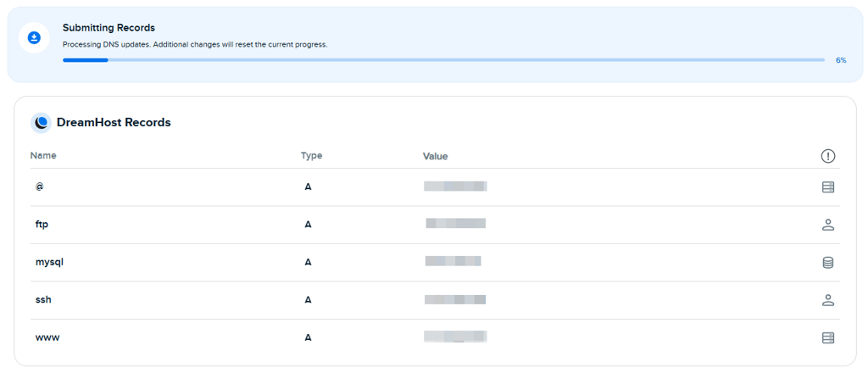Select the mysql record name
The image size is (868, 373).
click(x=49, y=262)
